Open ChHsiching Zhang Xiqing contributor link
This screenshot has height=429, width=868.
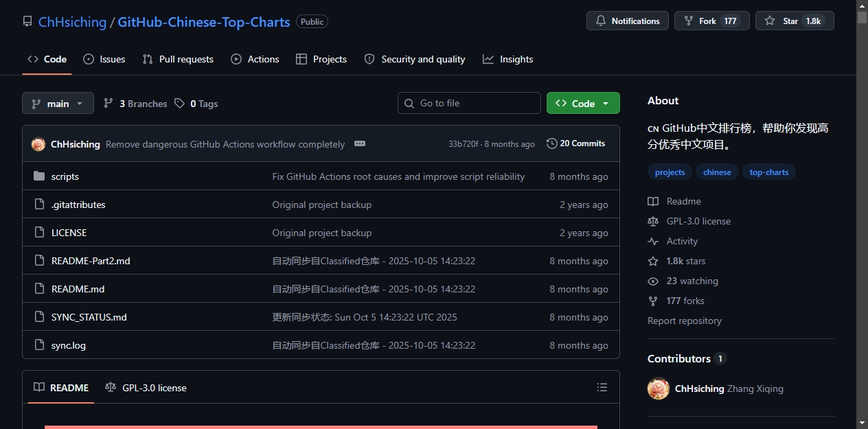tap(729, 389)
